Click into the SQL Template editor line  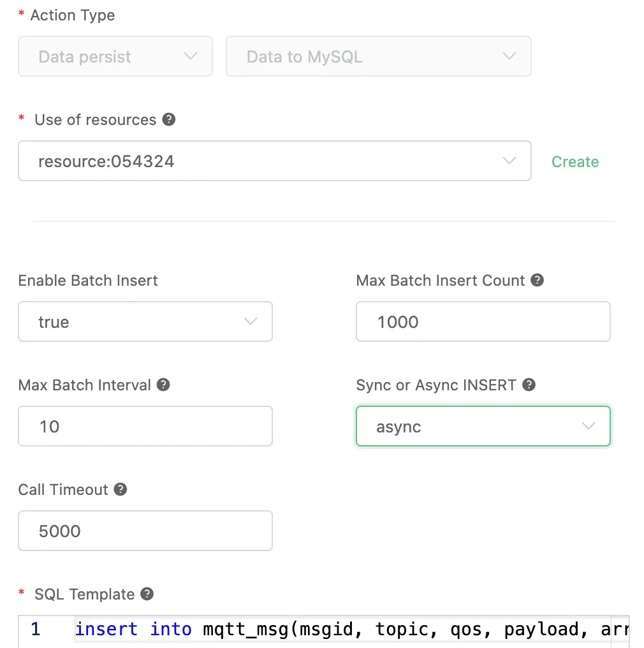351,630
